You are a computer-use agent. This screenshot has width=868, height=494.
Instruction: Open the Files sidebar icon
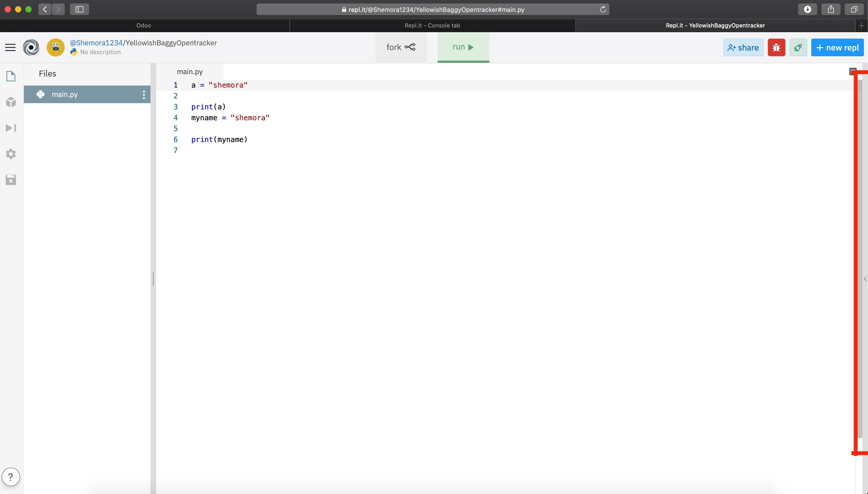click(x=11, y=76)
